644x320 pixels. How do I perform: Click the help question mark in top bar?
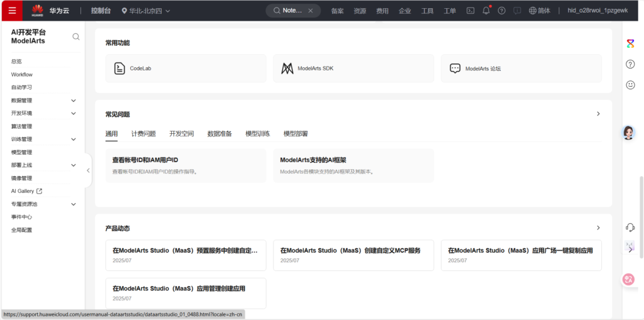[x=501, y=11]
